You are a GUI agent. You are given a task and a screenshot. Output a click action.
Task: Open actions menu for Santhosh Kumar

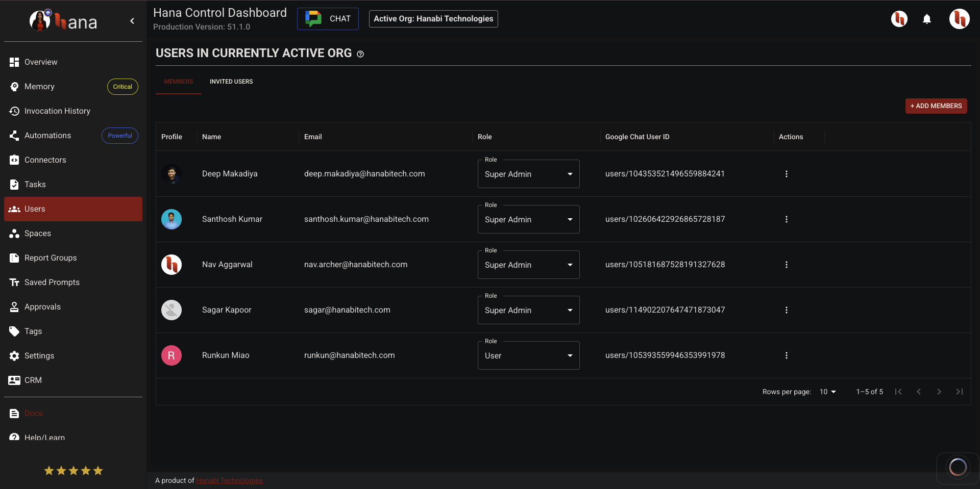click(787, 219)
